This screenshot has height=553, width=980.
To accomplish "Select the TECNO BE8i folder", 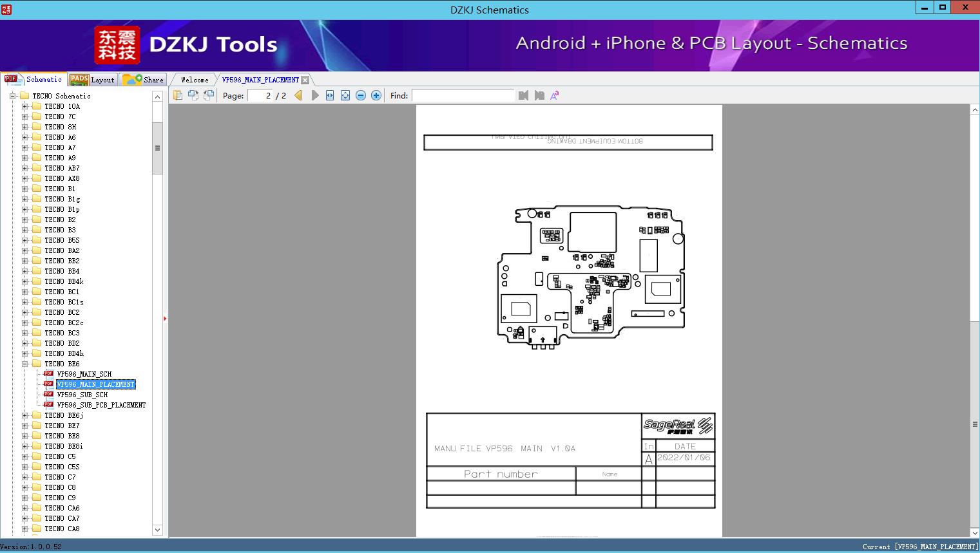I will pyautogui.click(x=64, y=446).
